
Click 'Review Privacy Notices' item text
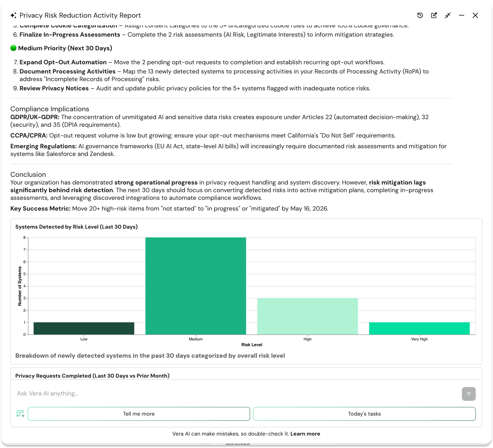[x=54, y=88]
